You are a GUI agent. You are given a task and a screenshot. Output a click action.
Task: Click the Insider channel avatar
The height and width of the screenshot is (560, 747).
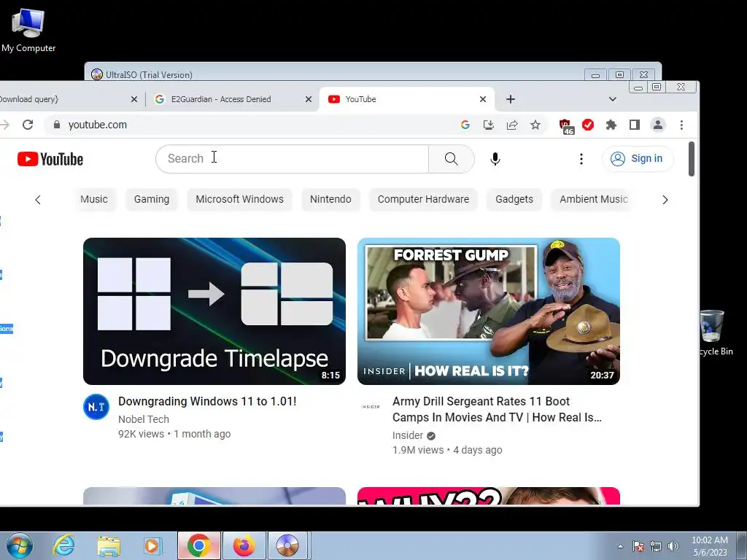[371, 407]
